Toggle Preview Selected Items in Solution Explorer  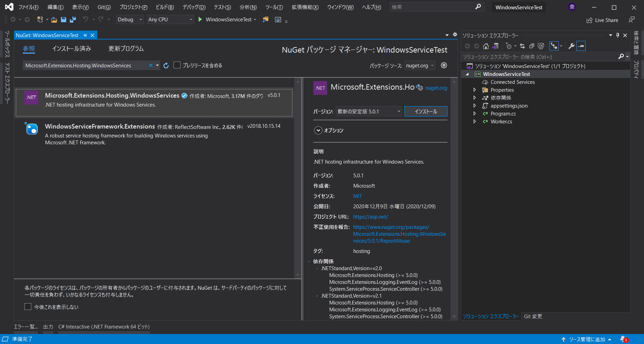click(x=555, y=46)
